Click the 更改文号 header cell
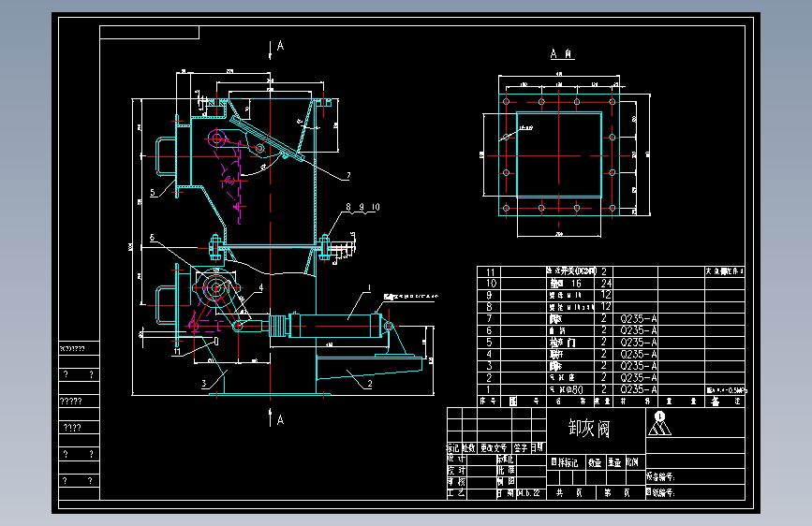 click(494, 447)
